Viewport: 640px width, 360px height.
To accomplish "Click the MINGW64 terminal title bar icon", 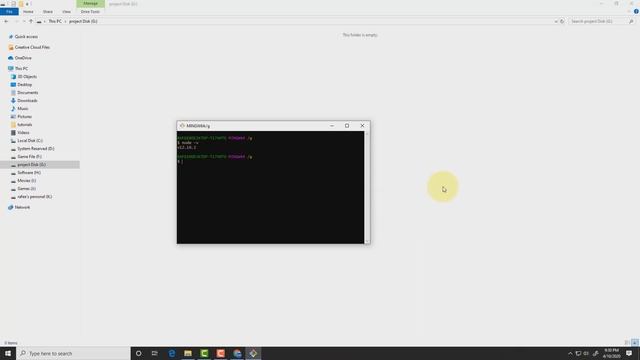I will 182,126.
